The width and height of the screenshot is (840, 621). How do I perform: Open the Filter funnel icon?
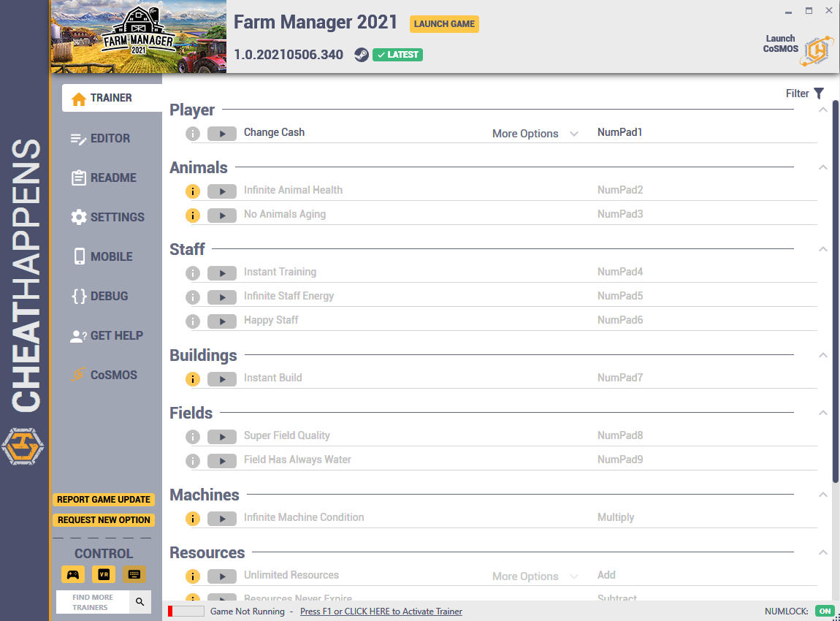(x=819, y=94)
